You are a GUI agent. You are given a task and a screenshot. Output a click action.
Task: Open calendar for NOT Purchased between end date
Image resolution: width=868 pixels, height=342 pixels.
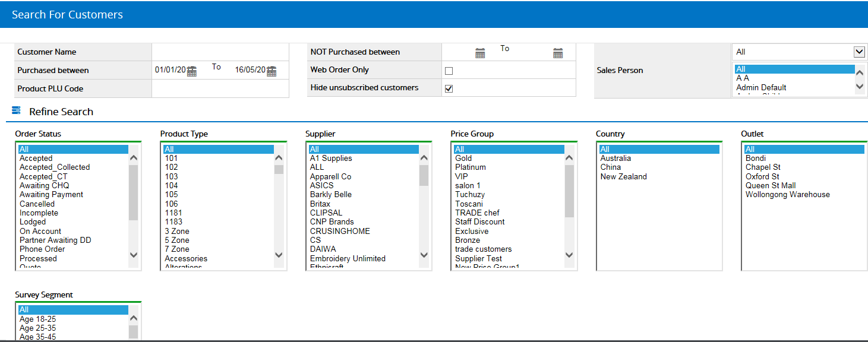click(558, 53)
